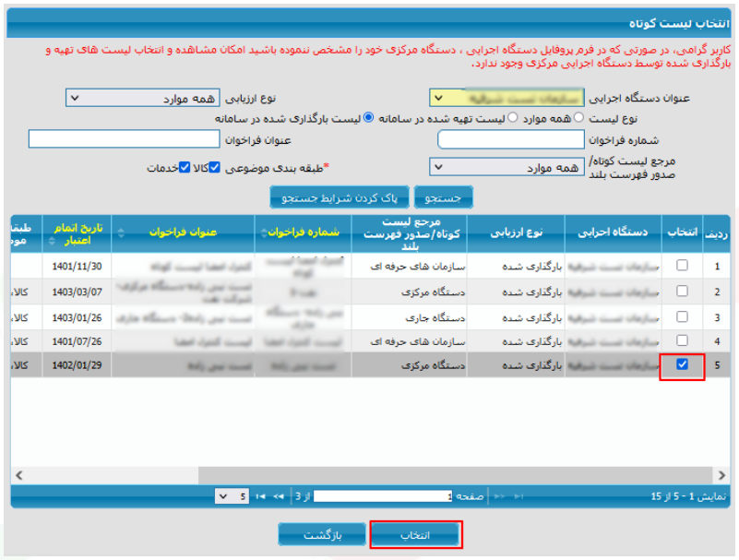Viewport: 739px width, 560px height.
Task: Open the مرجع لیست کوتاه dropdown
Action: tap(507, 167)
